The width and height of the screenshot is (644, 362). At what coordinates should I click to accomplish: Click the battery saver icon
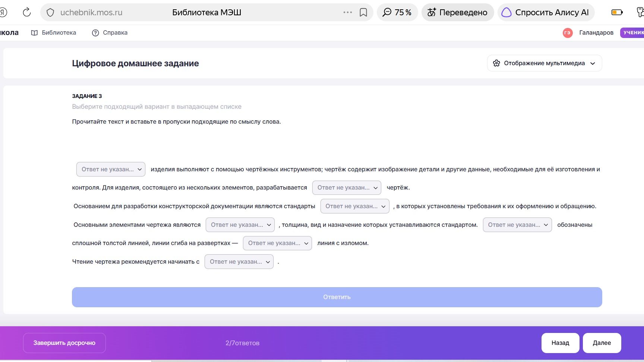(x=617, y=12)
